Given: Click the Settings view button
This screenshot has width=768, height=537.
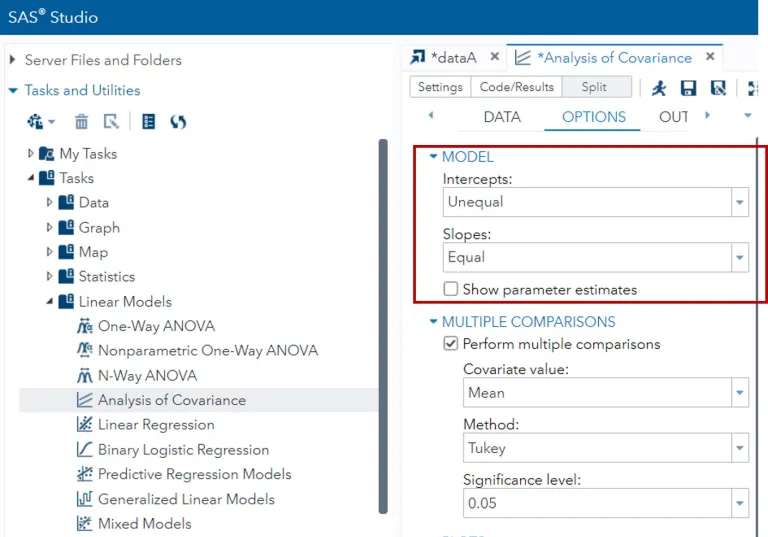Looking at the screenshot, I should 440,87.
